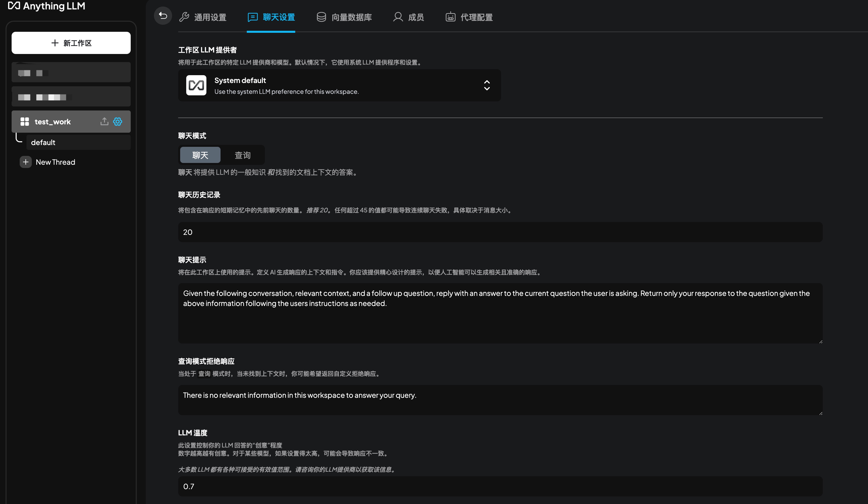Viewport: 868px width, 504px height.
Task: Open settings gear for test_work workspace
Action: point(117,122)
